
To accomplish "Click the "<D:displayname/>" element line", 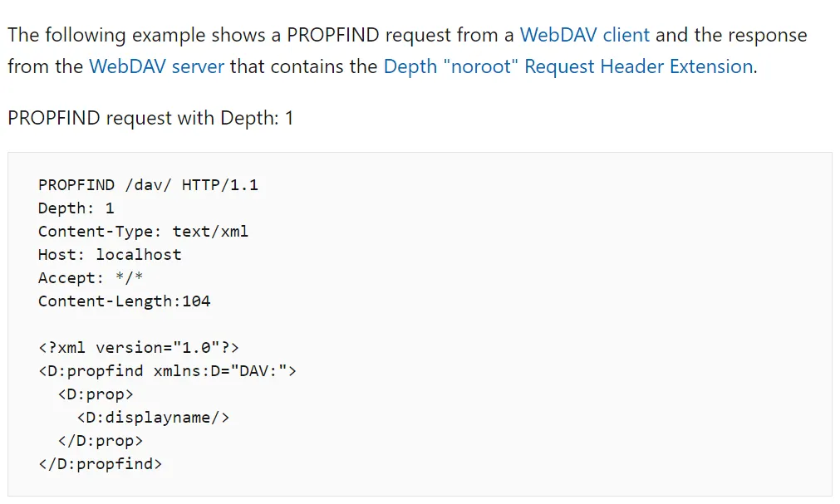I will (153, 417).
